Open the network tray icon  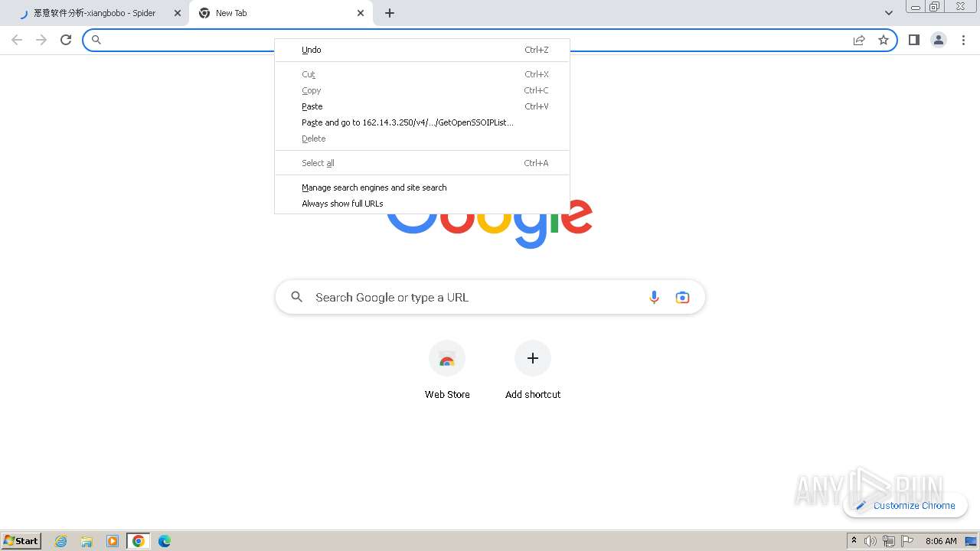tap(888, 541)
